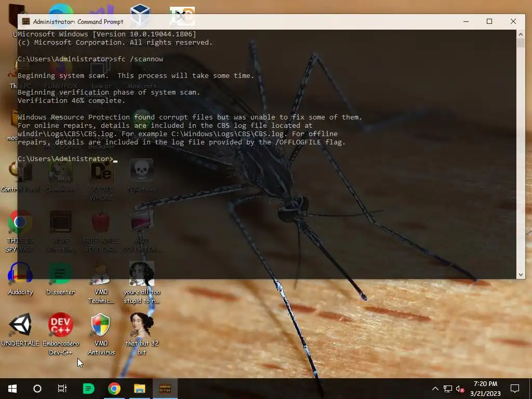Select the 'youre all too stupid' desktop icon

[x=141, y=283]
